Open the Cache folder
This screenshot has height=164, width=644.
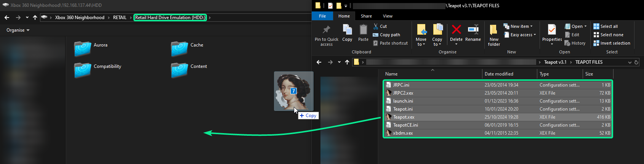click(187, 48)
